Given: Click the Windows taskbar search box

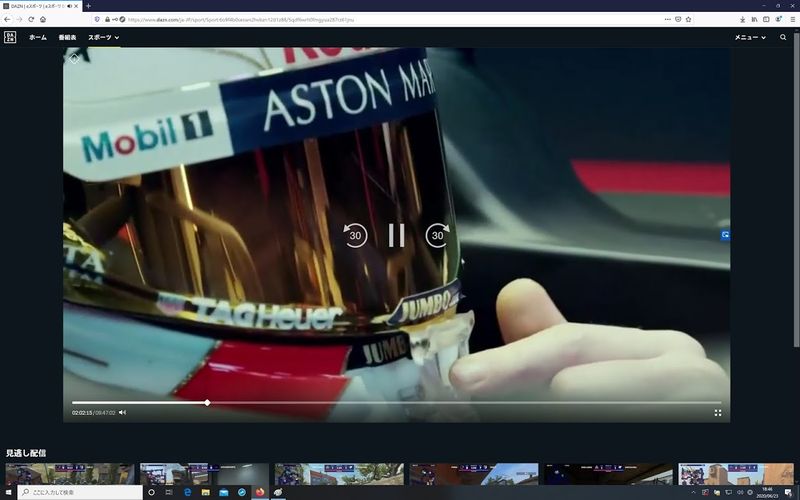Looking at the screenshot, I should [80, 492].
